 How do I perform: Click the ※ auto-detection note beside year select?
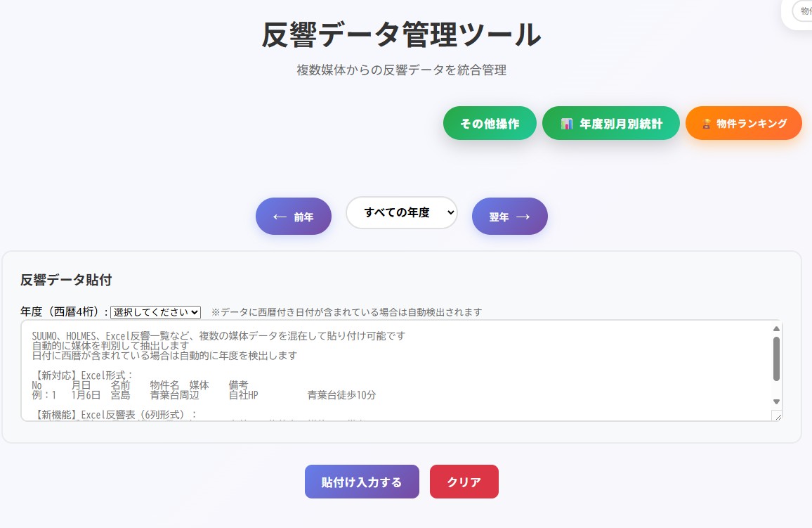tap(346, 312)
